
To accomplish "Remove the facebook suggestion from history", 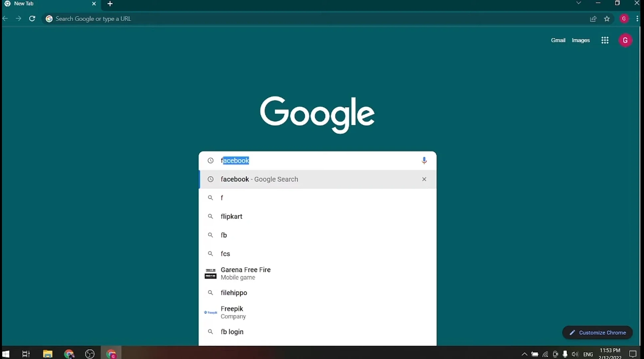I will [x=424, y=179].
